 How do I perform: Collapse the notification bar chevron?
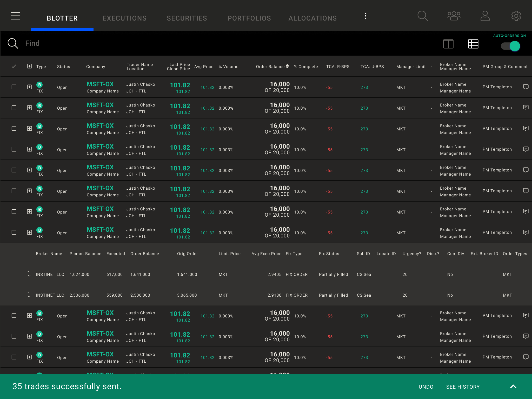[x=513, y=387]
